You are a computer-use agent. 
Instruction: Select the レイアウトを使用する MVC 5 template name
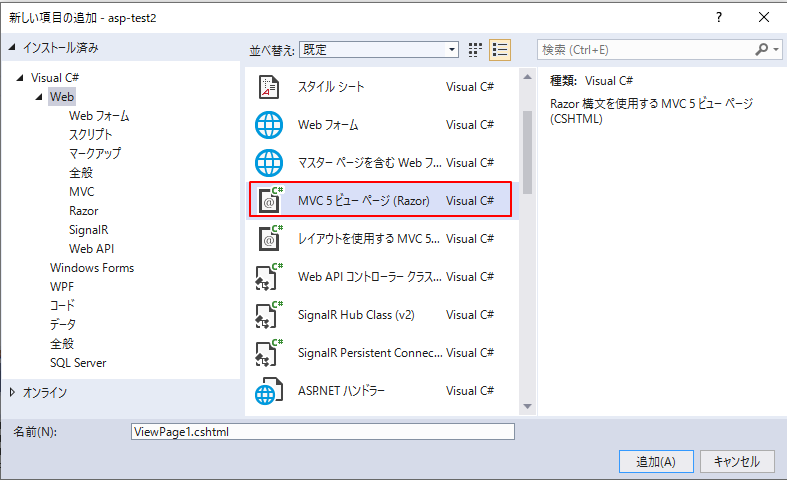click(368, 238)
